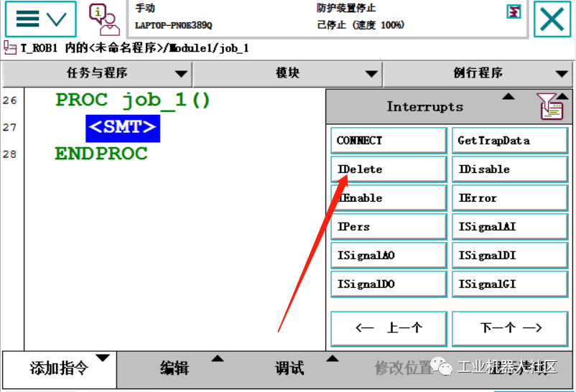Select the <SMT> placeholder line

(x=123, y=129)
